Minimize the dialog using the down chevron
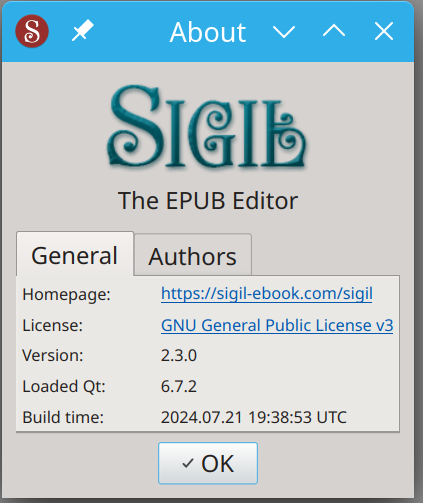 (284, 32)
